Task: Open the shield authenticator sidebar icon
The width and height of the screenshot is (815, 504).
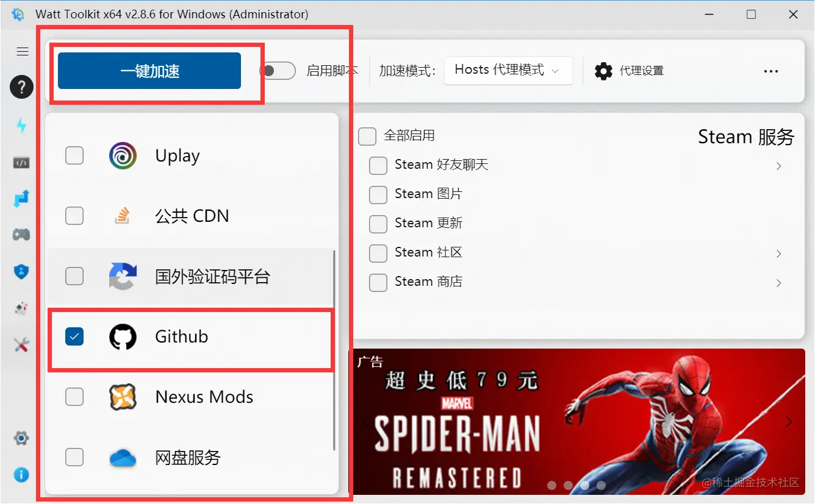Action: [21, 271]
